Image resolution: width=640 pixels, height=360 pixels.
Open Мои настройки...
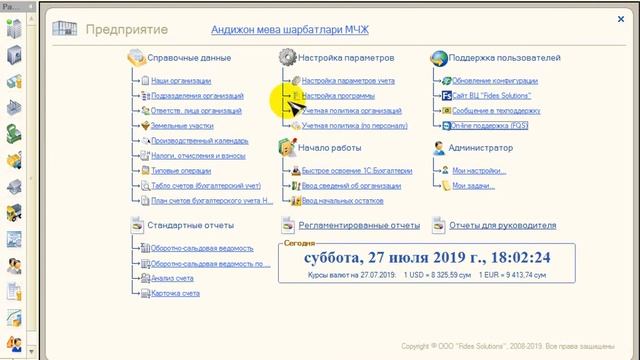coord(479,171)
